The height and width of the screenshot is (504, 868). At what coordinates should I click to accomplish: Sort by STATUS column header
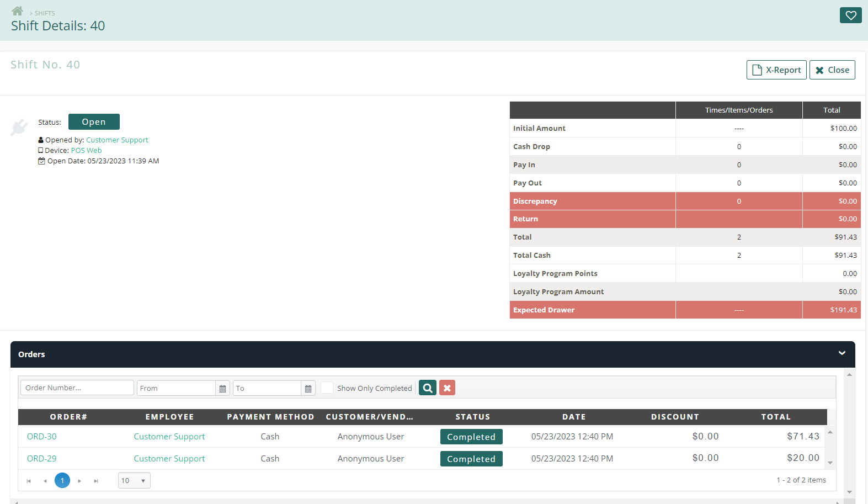(x=473, y=417)
